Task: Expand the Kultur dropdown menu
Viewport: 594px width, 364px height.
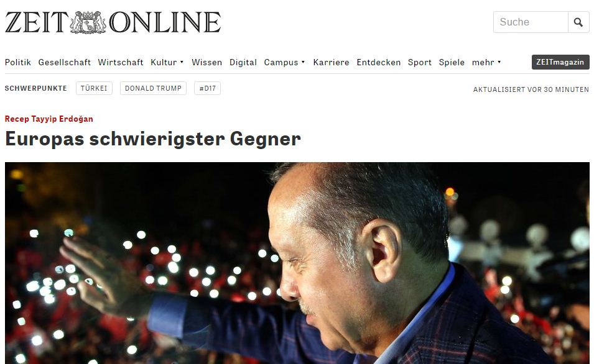Action: tap(167, 62)
